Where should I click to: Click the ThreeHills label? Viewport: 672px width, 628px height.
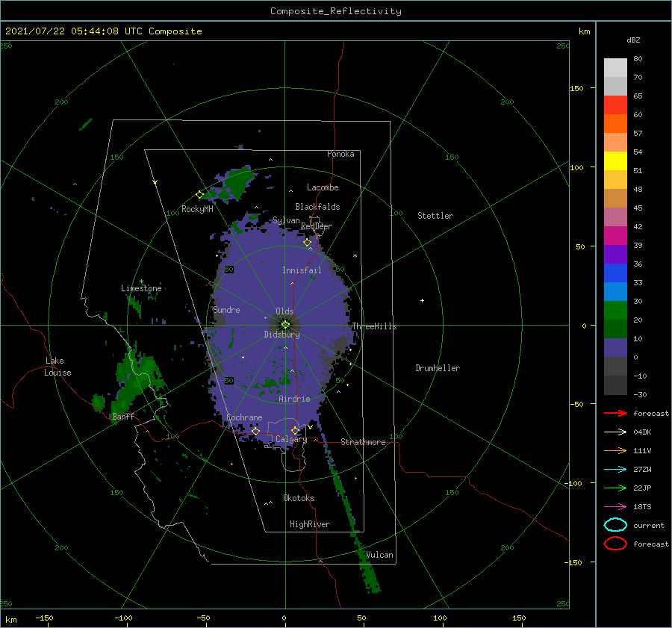[x=374, y=326]
